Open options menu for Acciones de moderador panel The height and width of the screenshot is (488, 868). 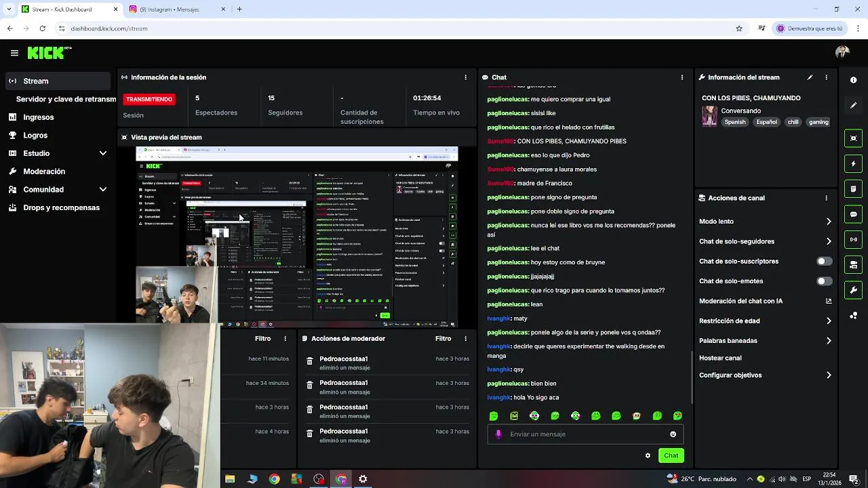coord(465,338)
